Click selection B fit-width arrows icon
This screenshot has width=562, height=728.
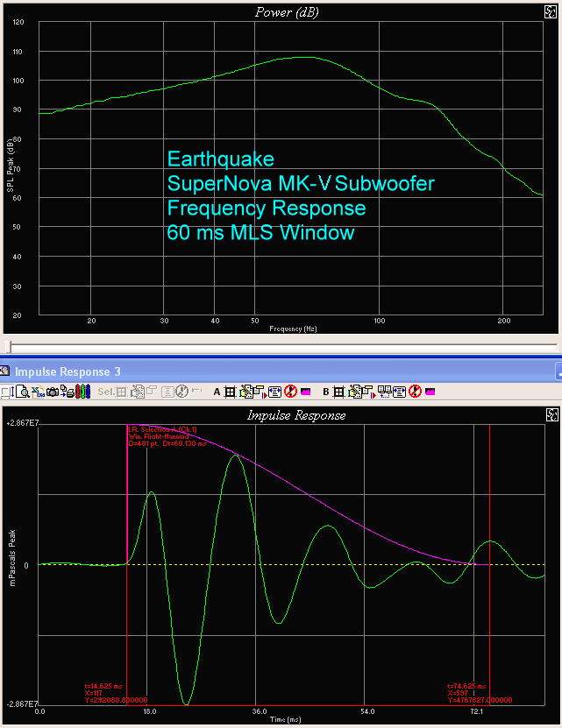(x=399, y=392)
